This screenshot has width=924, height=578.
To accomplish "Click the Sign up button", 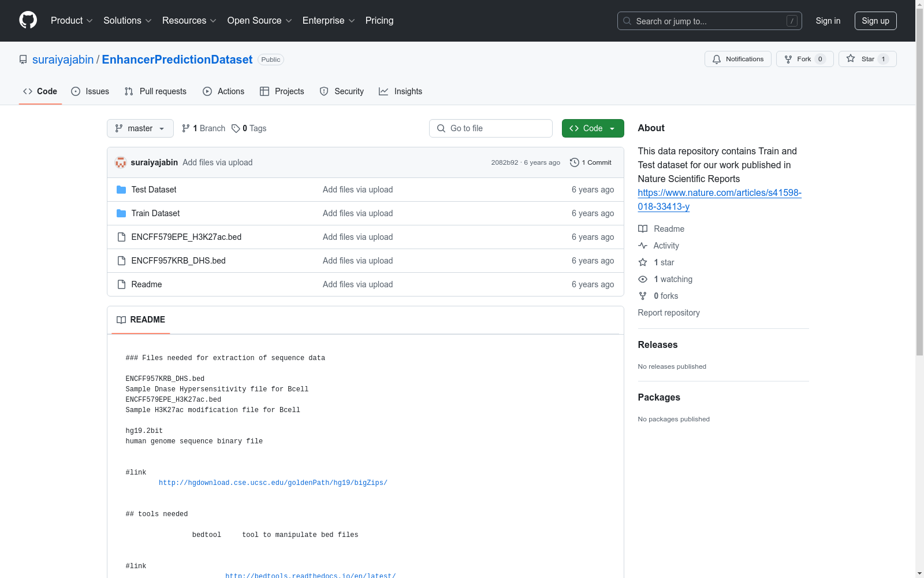I will pos(875,21).
